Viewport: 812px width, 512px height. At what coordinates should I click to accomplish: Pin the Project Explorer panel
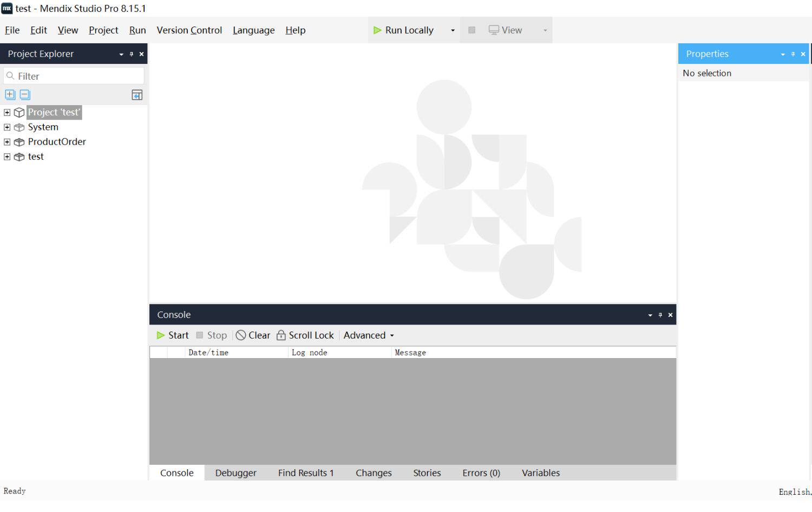coord(132,54)
